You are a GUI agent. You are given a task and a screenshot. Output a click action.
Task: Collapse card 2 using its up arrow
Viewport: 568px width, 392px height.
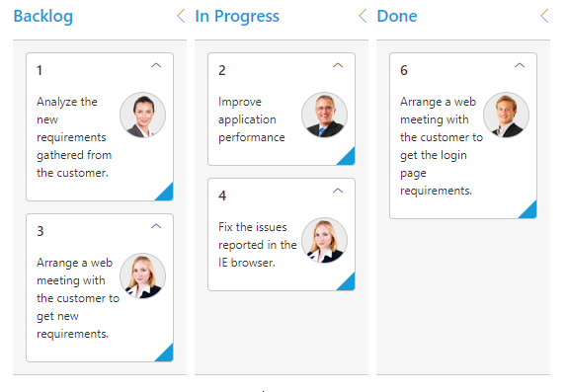click(338, 65)
